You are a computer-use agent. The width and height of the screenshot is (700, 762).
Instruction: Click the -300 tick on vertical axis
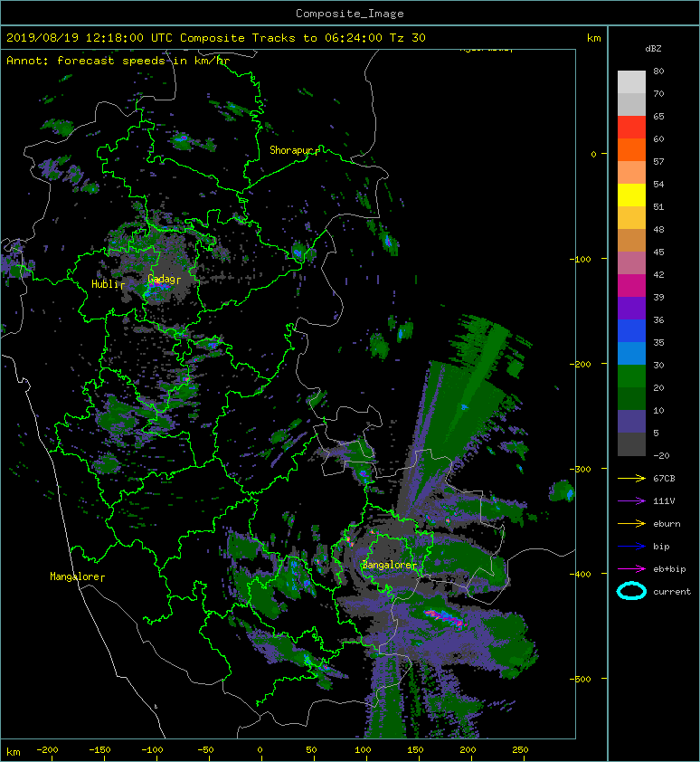click(580, 469)
